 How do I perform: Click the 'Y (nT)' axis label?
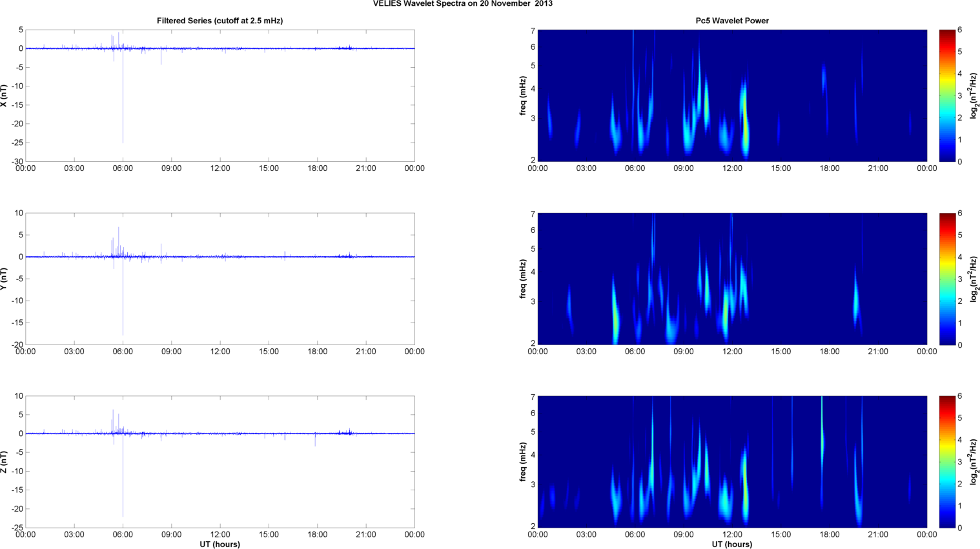[5, 279]
